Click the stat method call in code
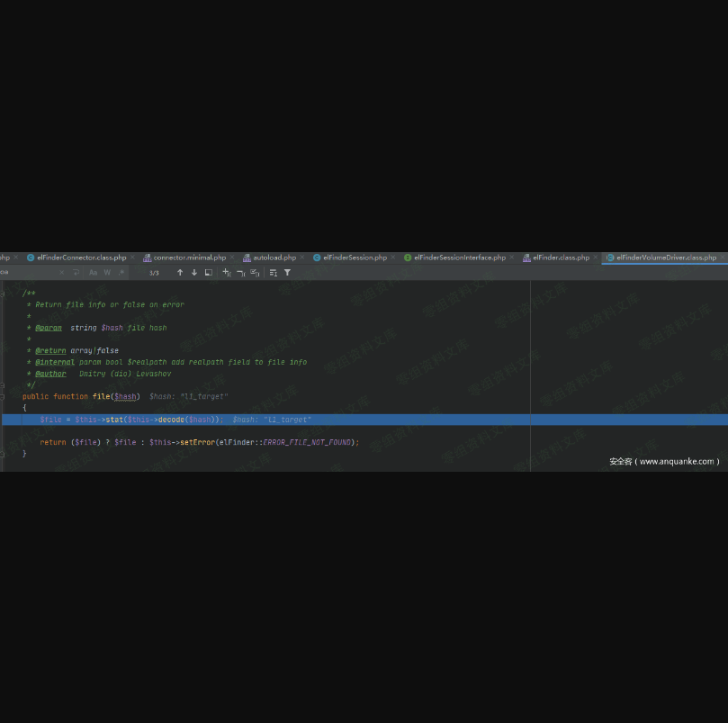The image size is (728, 723). 114,420
